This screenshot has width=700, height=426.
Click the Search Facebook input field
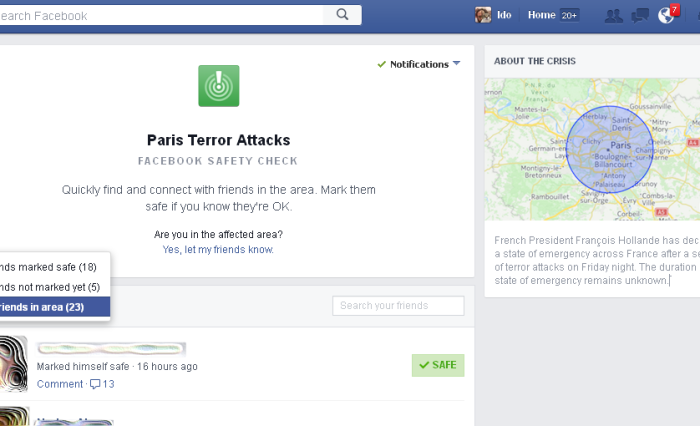pos(161,15)
